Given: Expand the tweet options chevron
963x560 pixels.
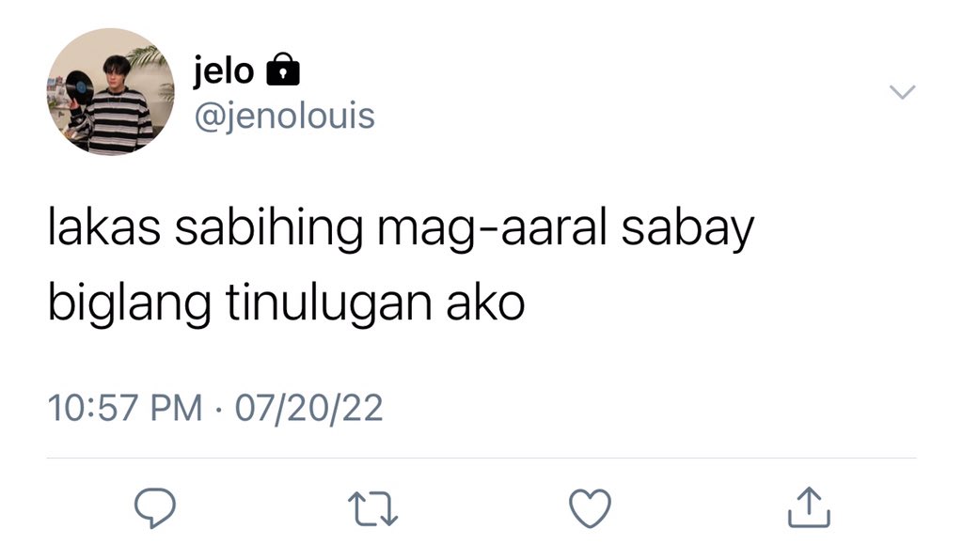Looking at the screenshot, I should tap(902, 92).
